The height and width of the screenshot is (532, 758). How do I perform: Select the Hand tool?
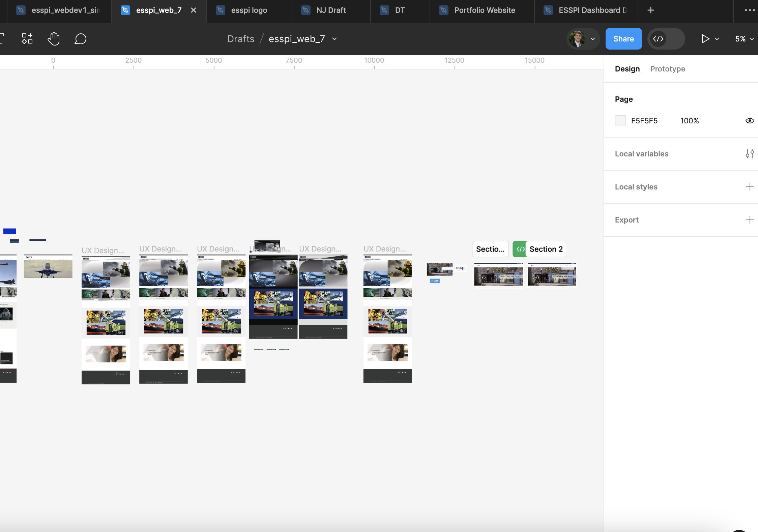pos(54,39)
